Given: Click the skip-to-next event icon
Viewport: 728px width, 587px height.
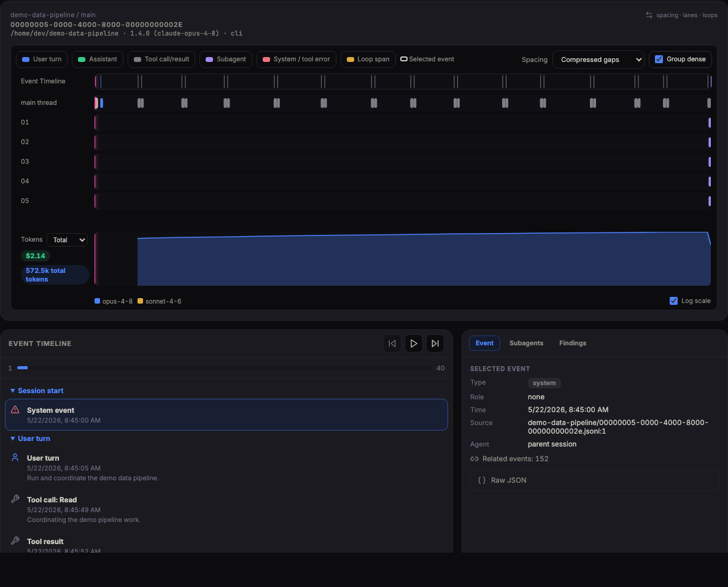Looking at the screenshot, I should (435, 343).
